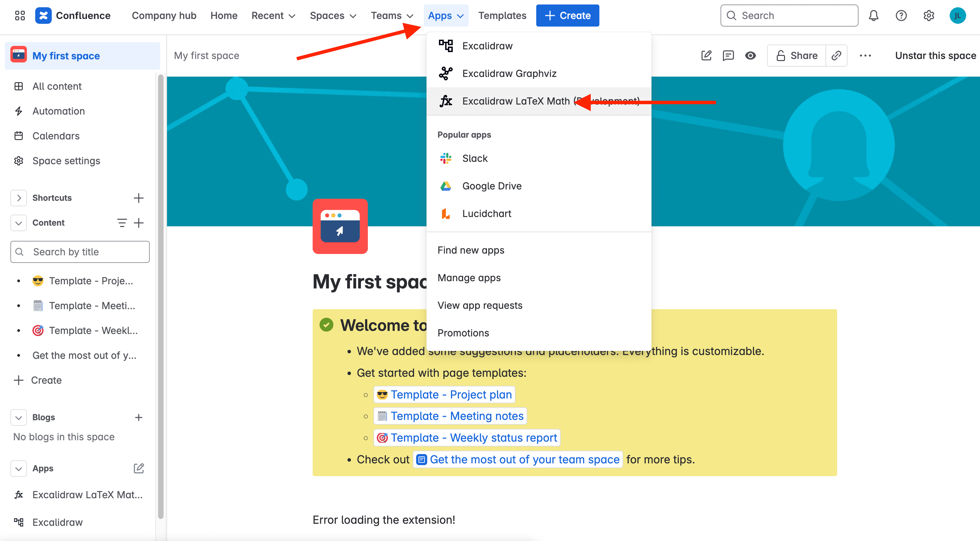This screenshot has height=541, width=980.
Task: Choose Google Drive under Popular apps
Action: 539,186
